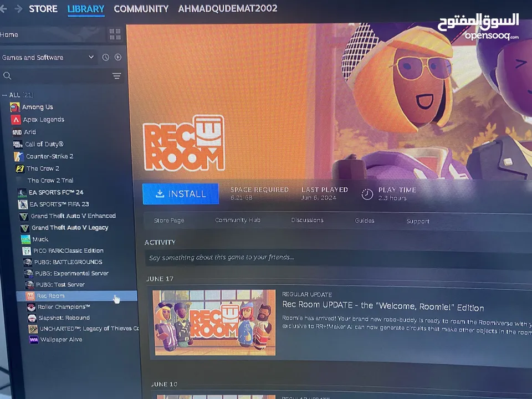This screenshot has height=399, width=532.
Task: Click the Wallpaper Alive icon
Action: (34, 340)
